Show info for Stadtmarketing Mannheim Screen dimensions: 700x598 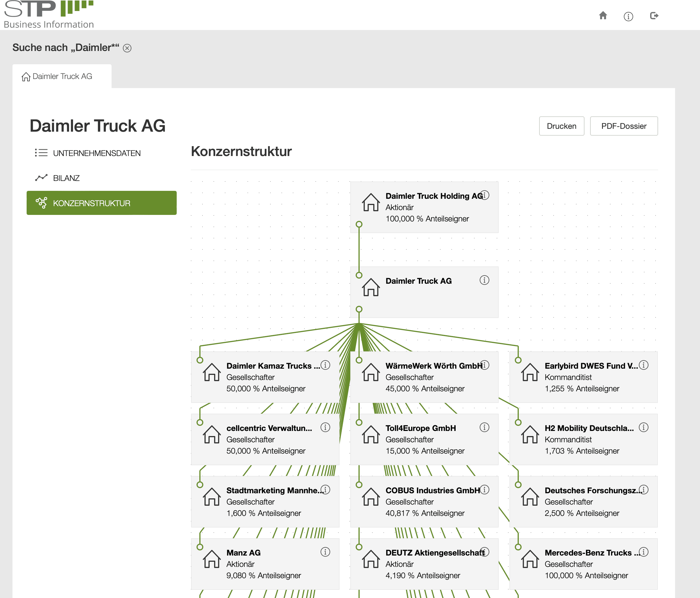click(325, 490)
